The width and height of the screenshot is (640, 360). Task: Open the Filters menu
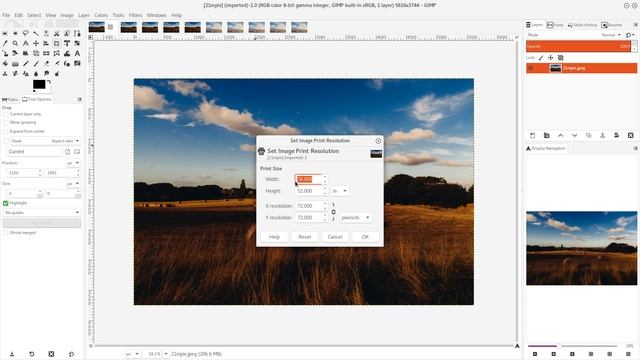[136, 15]
